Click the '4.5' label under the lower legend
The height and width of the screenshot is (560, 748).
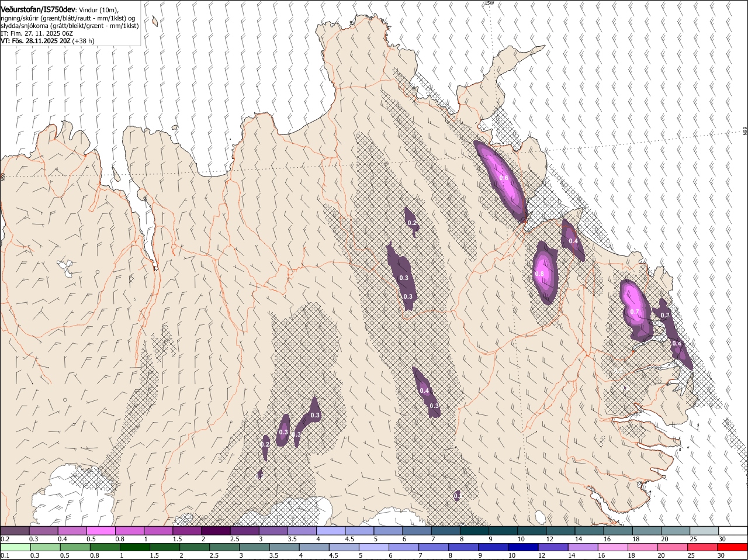tap(333, 555)
